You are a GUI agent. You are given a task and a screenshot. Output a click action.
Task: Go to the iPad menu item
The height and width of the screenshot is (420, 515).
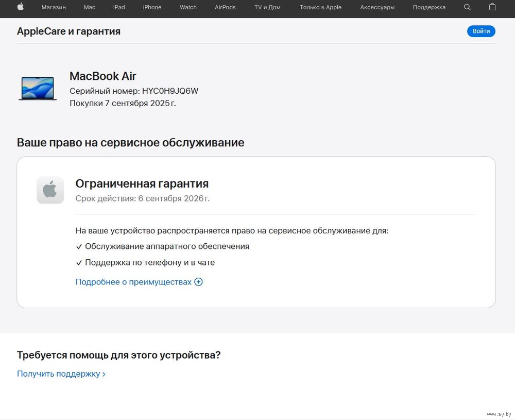pos(119,7)
